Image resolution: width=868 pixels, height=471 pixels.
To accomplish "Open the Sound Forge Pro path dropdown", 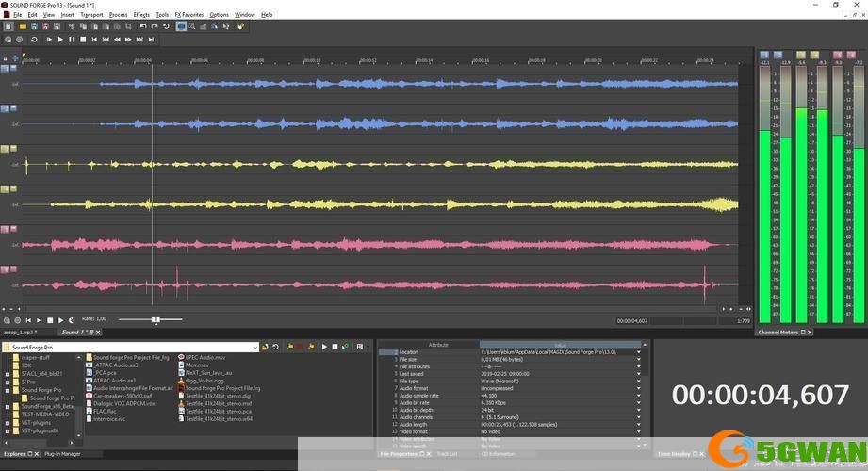I will (255, 347).
